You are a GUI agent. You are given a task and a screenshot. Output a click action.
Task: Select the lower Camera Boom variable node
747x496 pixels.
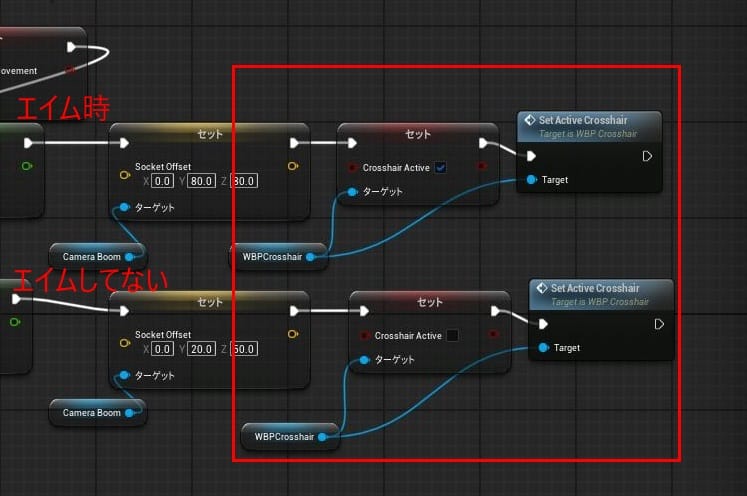coord(98,413)
